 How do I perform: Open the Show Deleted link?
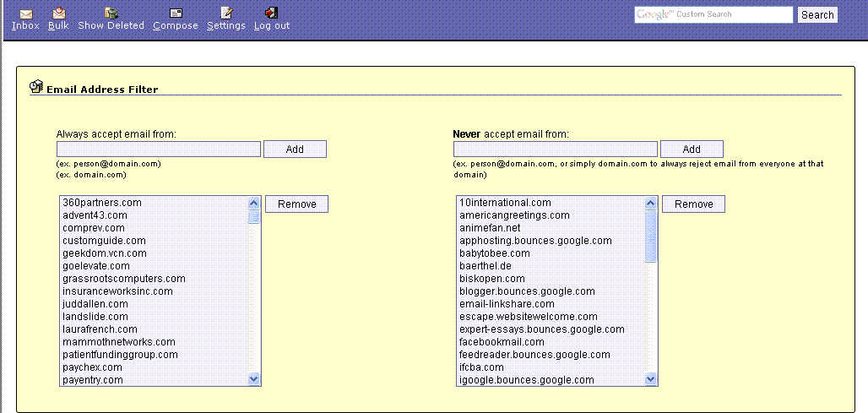click(111, 25)
